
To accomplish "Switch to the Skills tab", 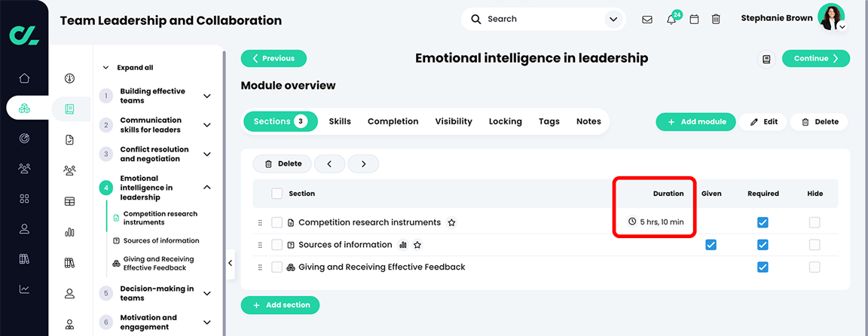I will [x=340, y=122].
